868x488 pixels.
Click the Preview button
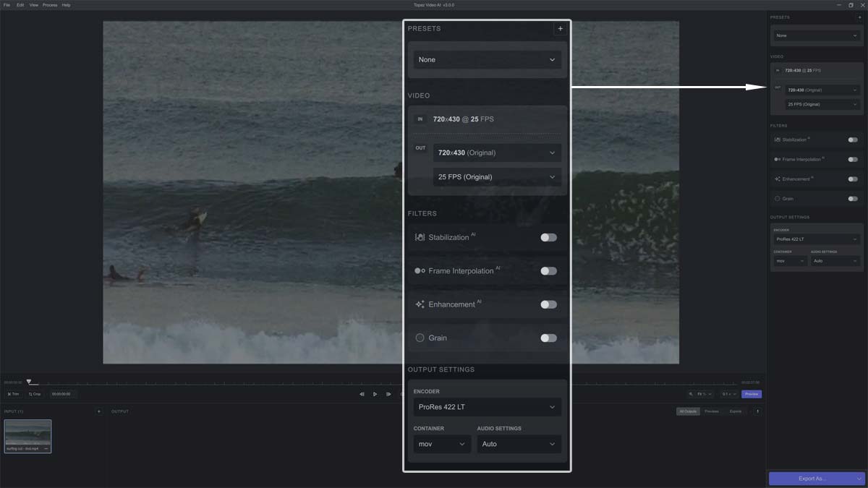pos(752,394)
